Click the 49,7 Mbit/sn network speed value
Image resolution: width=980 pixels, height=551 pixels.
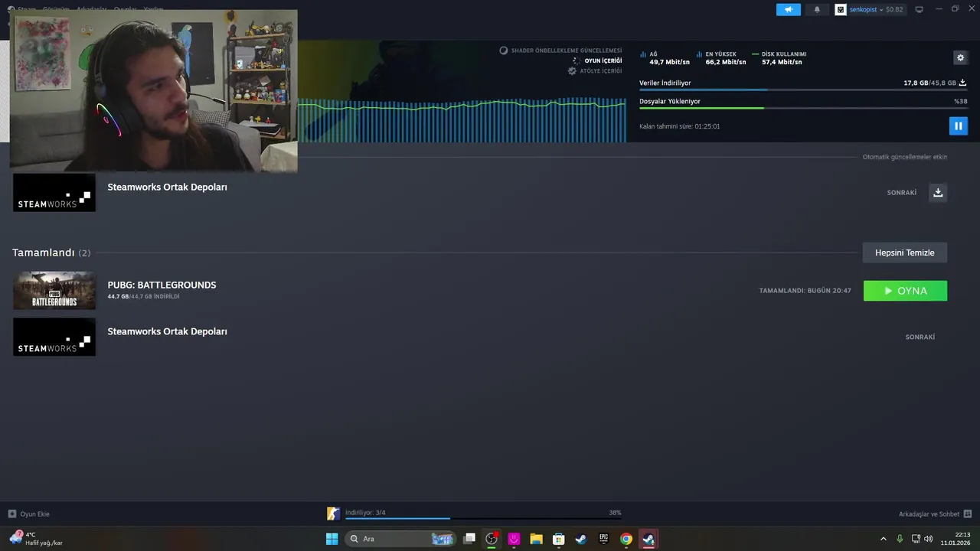(x=669, y=62)
